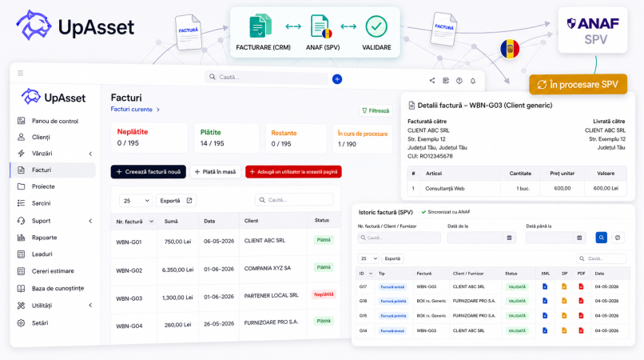Image resolution: width=644 pixels, height=360 pixels.
Task: Sort by Nr. factură column arrow
Action: pyautogui.click(x=152, y=222)
